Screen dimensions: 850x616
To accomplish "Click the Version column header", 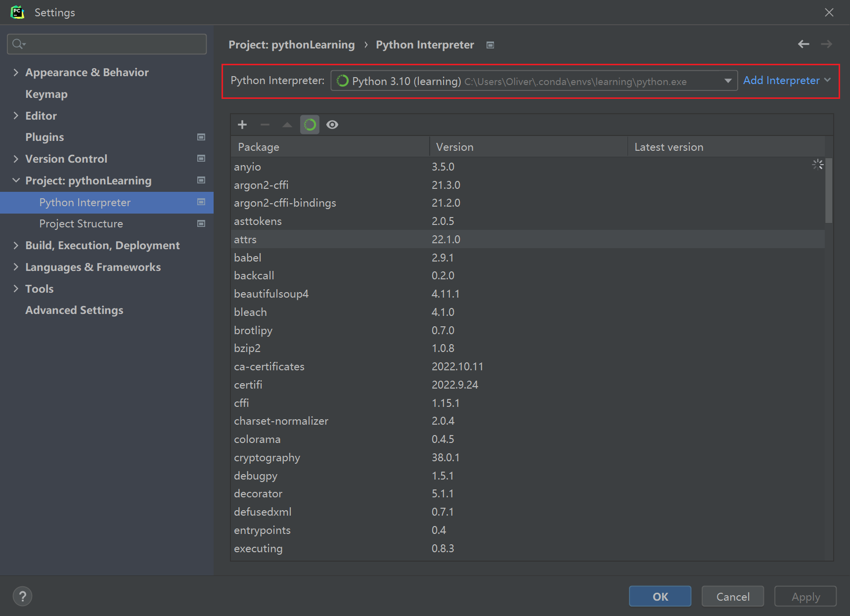I will tap(529, 147).
